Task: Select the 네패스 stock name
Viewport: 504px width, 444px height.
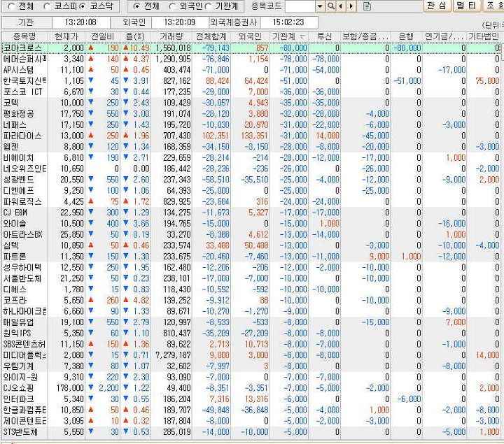Action: click(x=15, y=124)
